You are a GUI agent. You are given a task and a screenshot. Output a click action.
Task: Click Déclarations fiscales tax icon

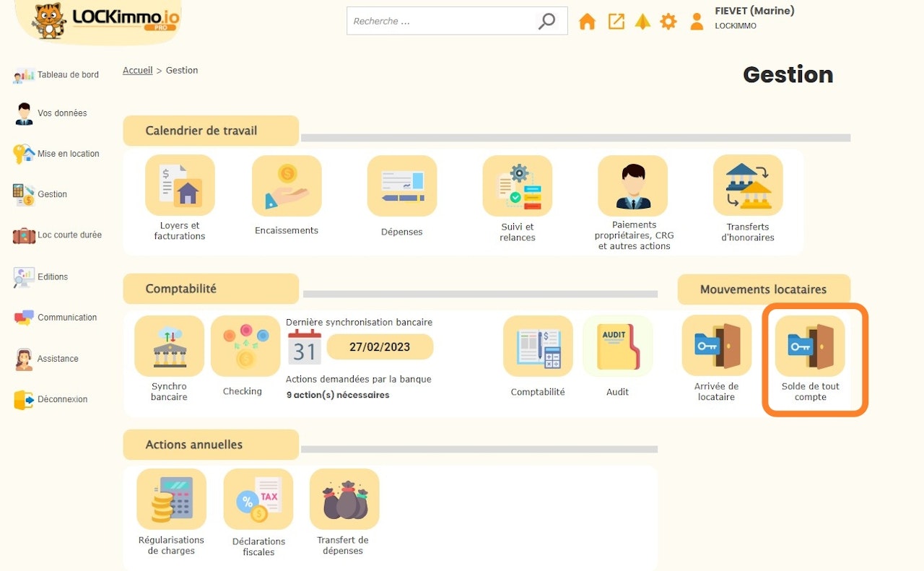click(258, 499)
